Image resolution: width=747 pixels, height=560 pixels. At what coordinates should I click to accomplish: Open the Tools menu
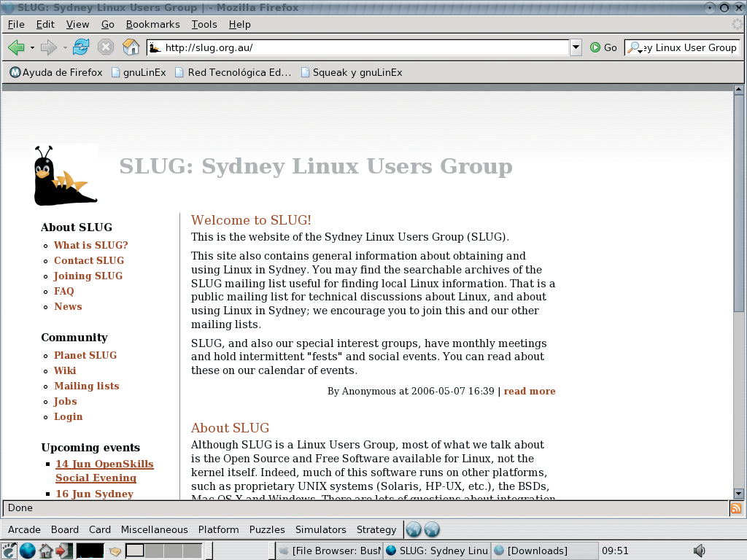(204, 24)
